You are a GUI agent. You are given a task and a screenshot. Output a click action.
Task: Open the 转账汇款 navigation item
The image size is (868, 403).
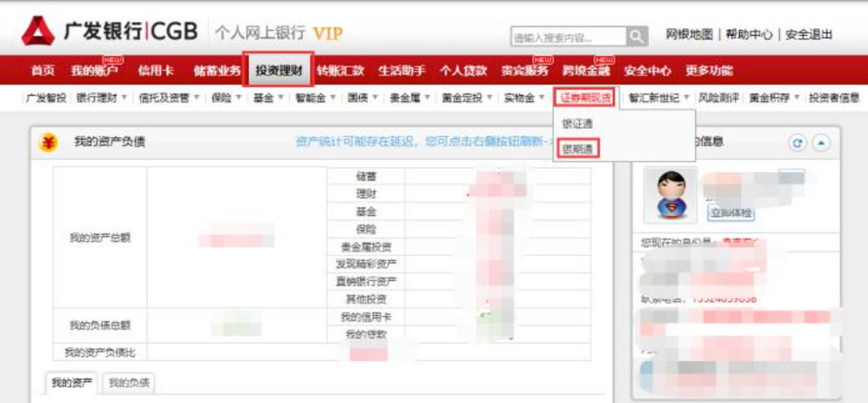pos(340,71)
